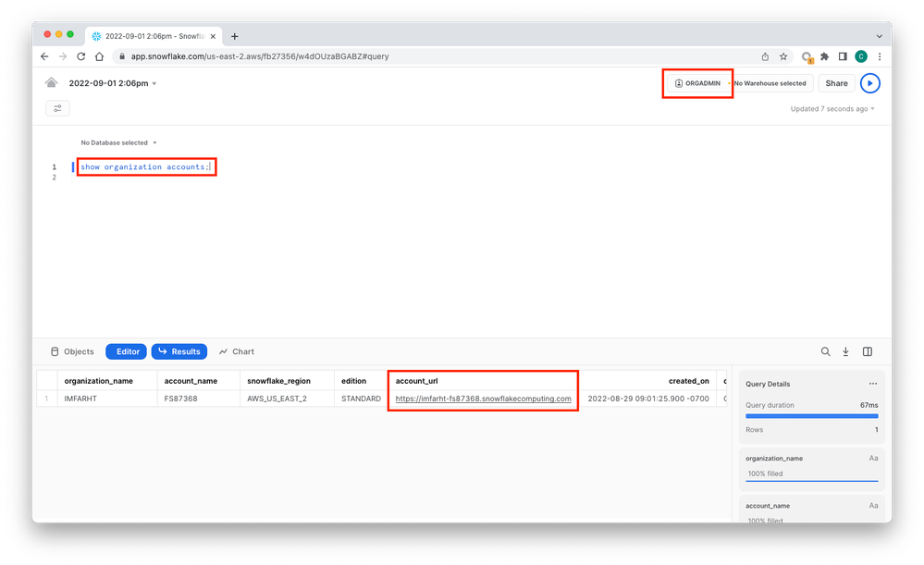Open the Chrome three-dot menu
This screenshot has height=565, width=924.
[x=880, y=56]
